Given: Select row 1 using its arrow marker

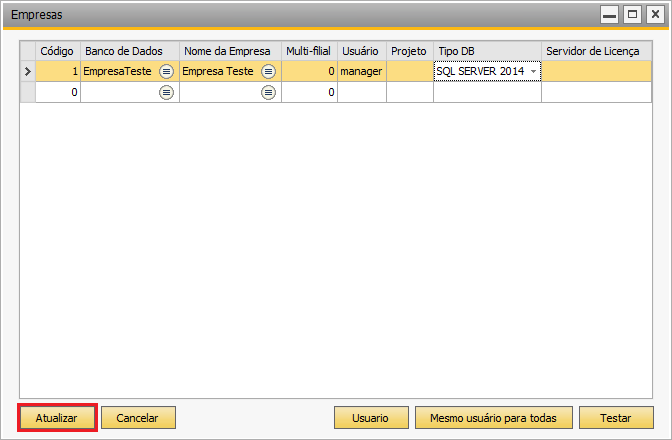Looking at the screenshot, I should point(28,72).
